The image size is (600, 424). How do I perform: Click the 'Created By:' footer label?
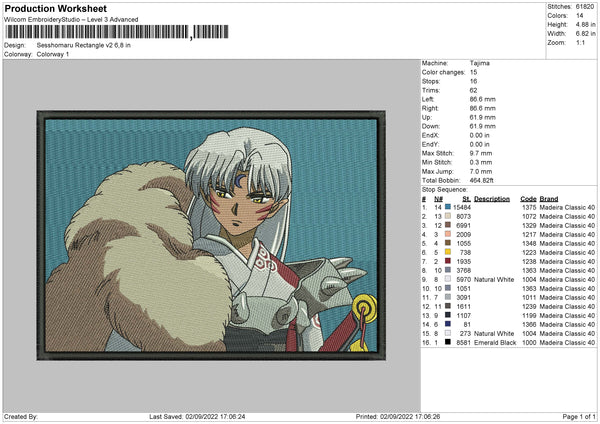[21, 416]
